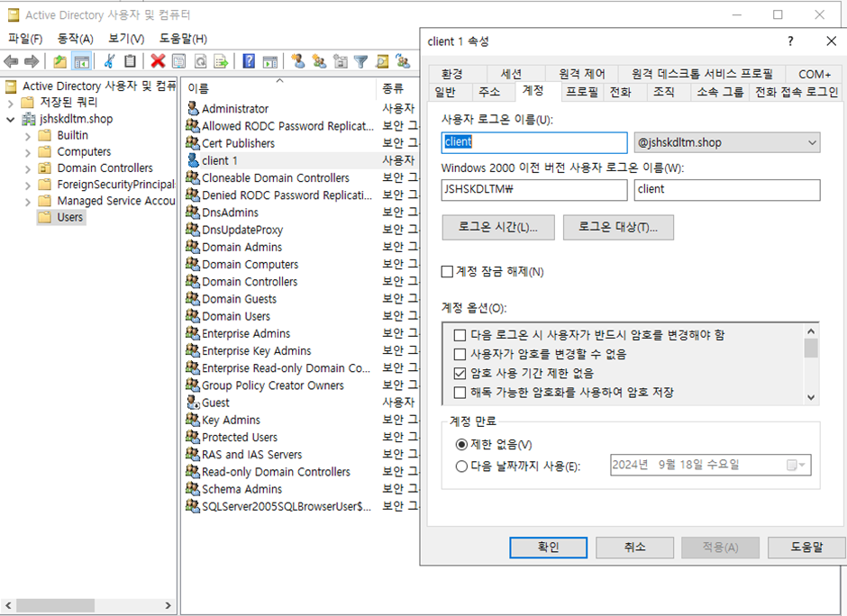Collapse the jshskdltm.shop domain node

[x=11, y=119]
